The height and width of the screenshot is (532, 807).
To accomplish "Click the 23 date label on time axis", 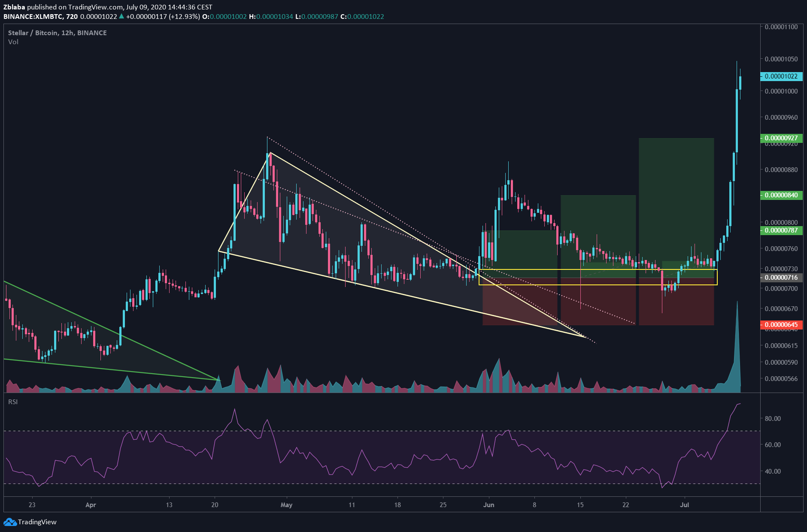I will pos(32,505).
